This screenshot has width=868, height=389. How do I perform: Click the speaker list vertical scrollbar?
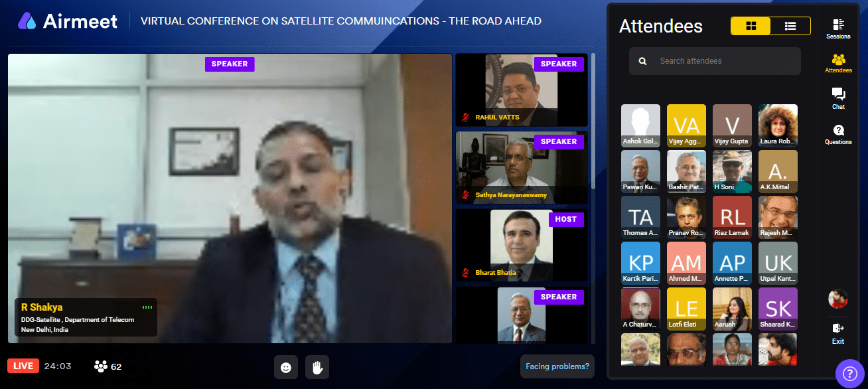(593, 121)
